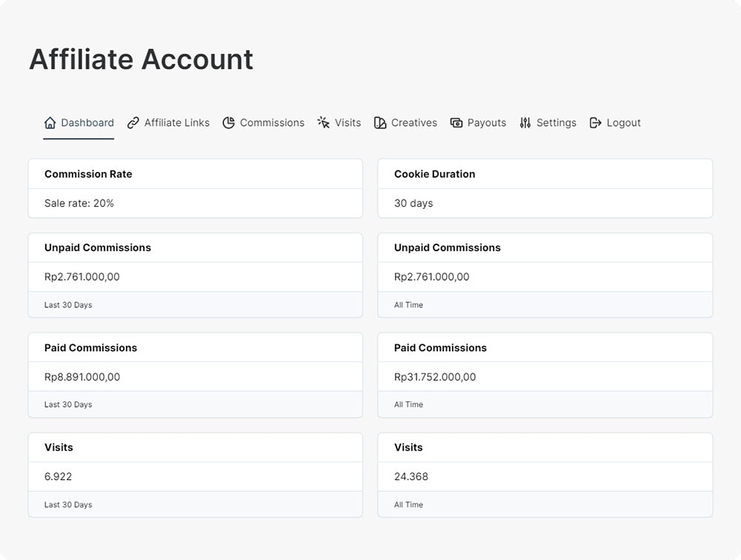Click Unpaid Commissions title in All Time card
This screenshot has width=741, height=560.
[x=448, y=247]
